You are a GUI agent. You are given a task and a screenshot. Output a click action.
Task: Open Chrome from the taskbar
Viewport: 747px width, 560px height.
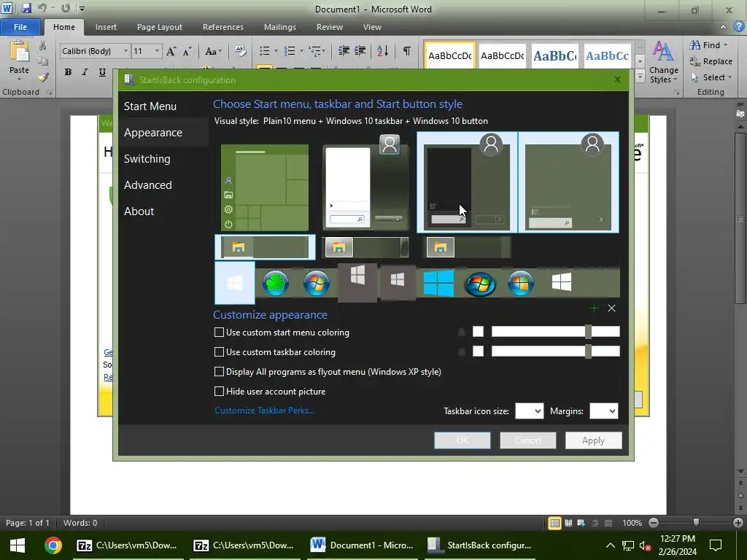point(53,545)
